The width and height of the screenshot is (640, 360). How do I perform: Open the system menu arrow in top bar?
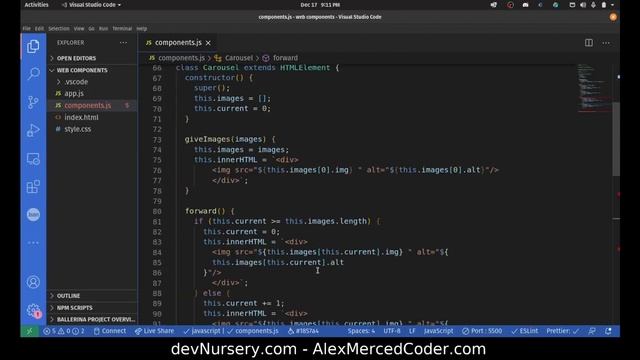coord(612,5)
